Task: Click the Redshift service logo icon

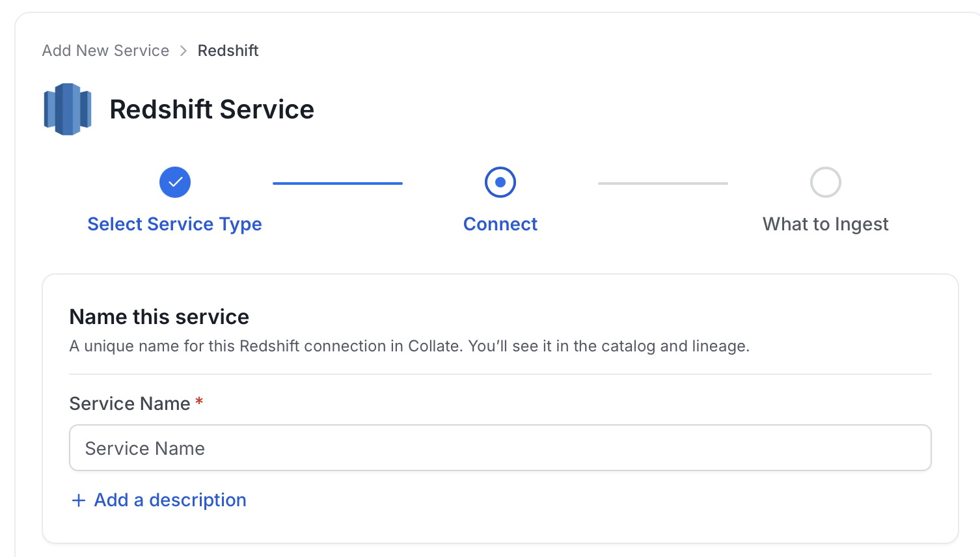Action: (68, 109)
